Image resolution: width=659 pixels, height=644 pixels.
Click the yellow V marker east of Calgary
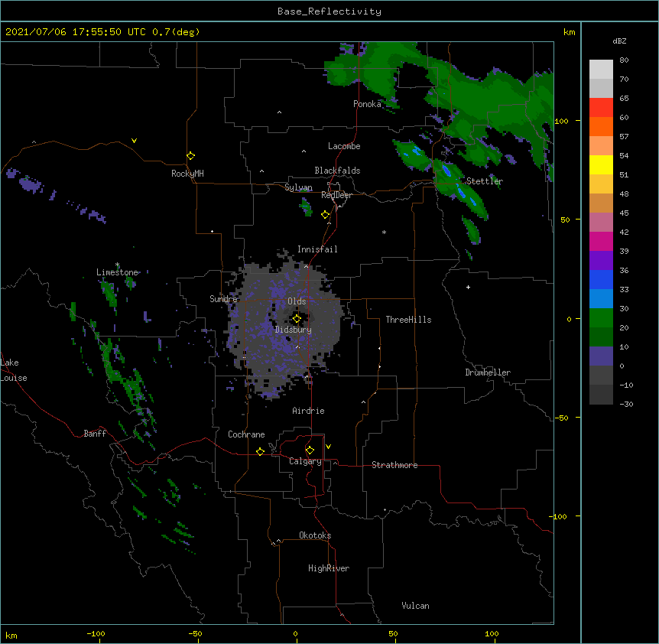(x=328, y=447)
